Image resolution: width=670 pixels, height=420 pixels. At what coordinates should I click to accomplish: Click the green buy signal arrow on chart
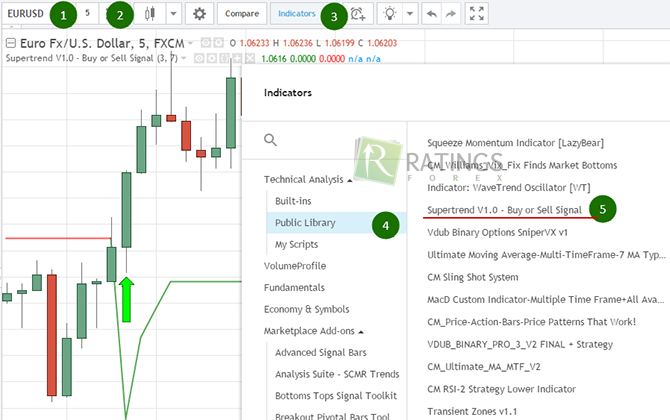(x=126, y=299)
